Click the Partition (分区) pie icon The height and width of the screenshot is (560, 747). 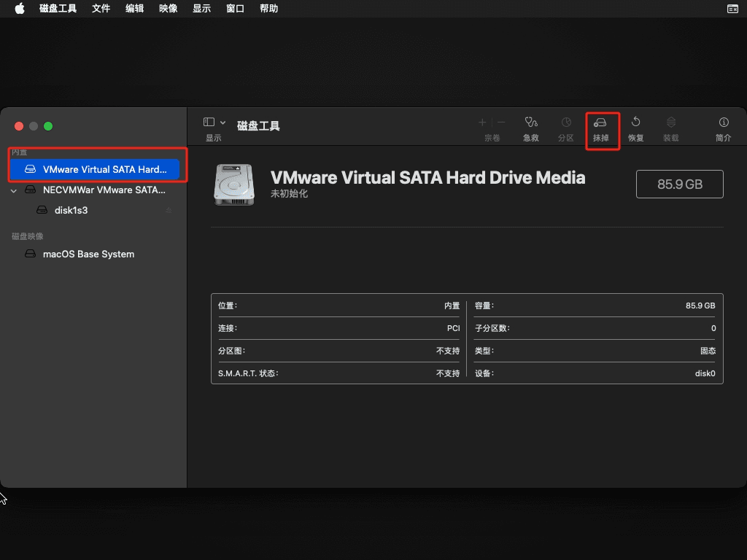(566, 123)
